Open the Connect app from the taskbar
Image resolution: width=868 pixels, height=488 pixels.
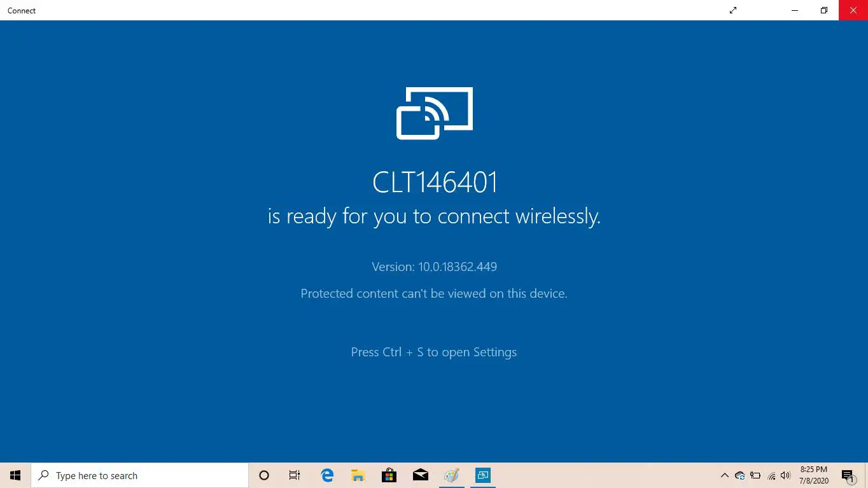click(x=482, y=475)
